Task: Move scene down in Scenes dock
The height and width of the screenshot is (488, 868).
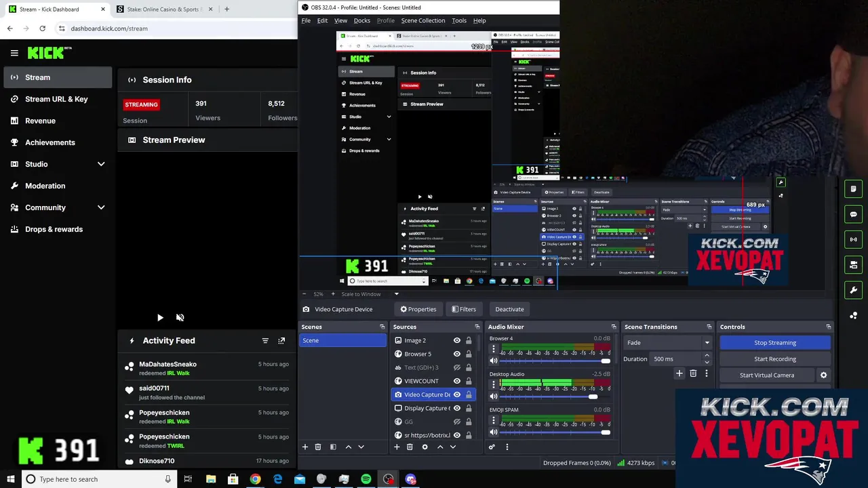Action: pyautogui.click(x=361, y=447)
